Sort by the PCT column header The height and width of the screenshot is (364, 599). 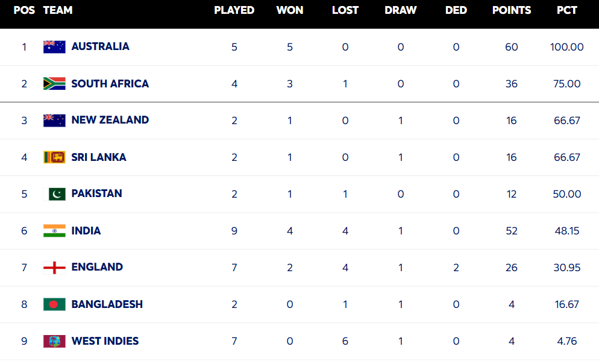(566, 10)
